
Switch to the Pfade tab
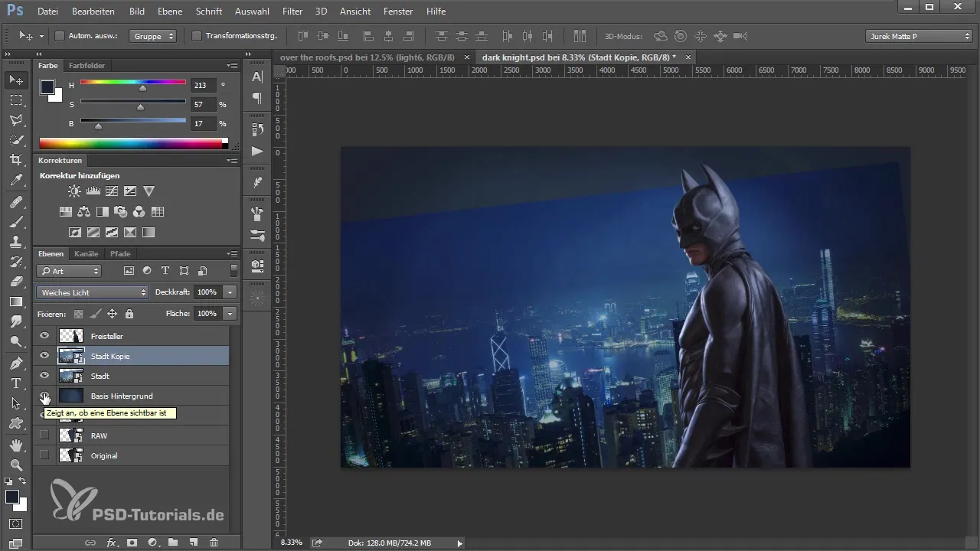pyautogui.click(x=120, y=253)
